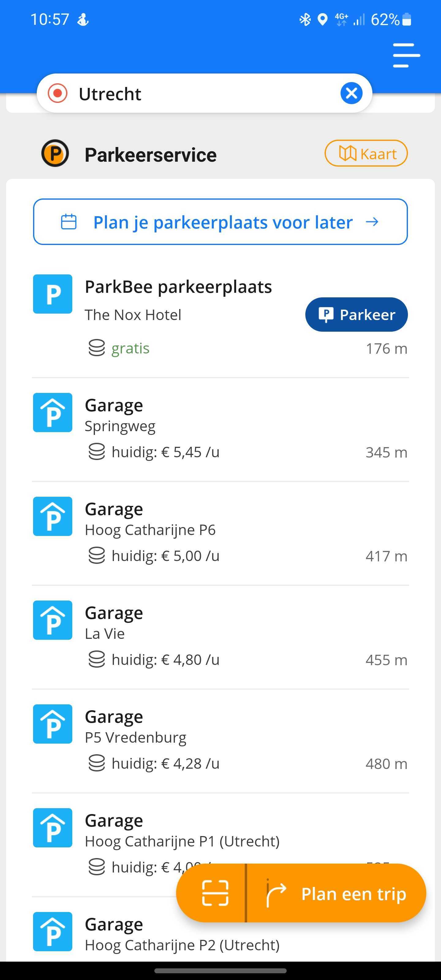Select the ParkBee parkeerplaats parking icon
Viewport: 441px width, 980px height.
click(52, 294)
